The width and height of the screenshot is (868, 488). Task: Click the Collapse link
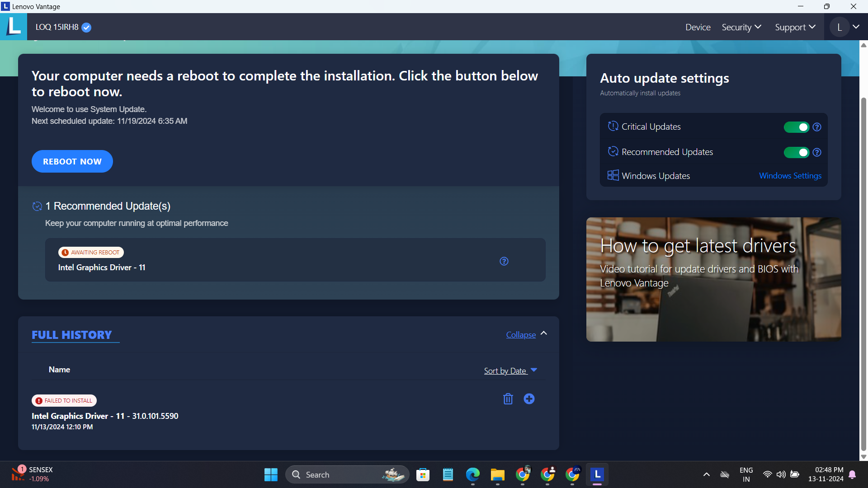pos(521,334)
